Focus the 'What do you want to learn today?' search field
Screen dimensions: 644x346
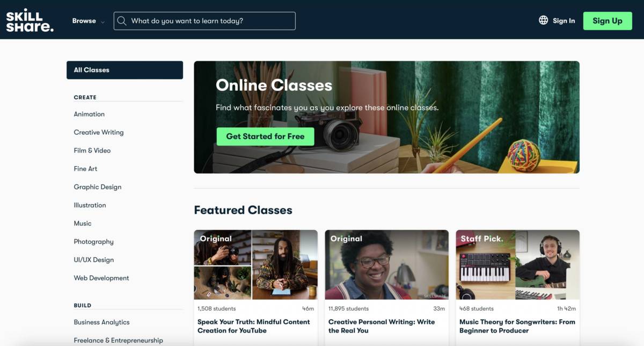(204, 21)
